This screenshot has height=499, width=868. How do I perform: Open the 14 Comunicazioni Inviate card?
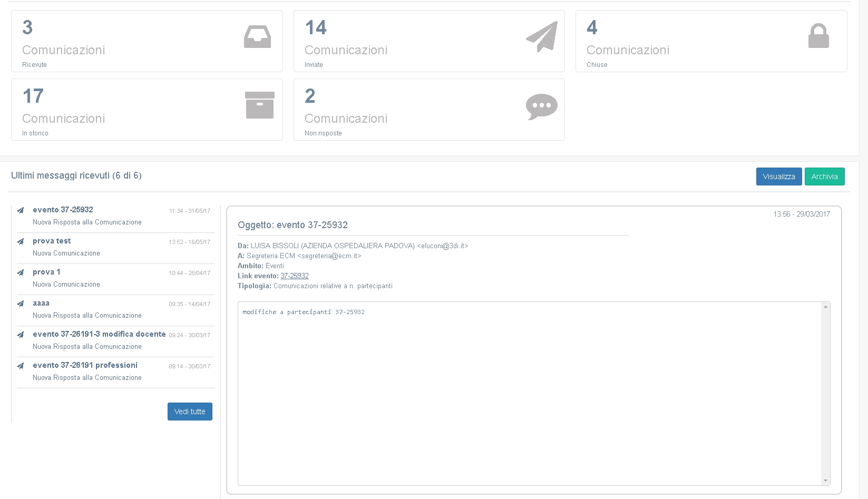[428, 41]
